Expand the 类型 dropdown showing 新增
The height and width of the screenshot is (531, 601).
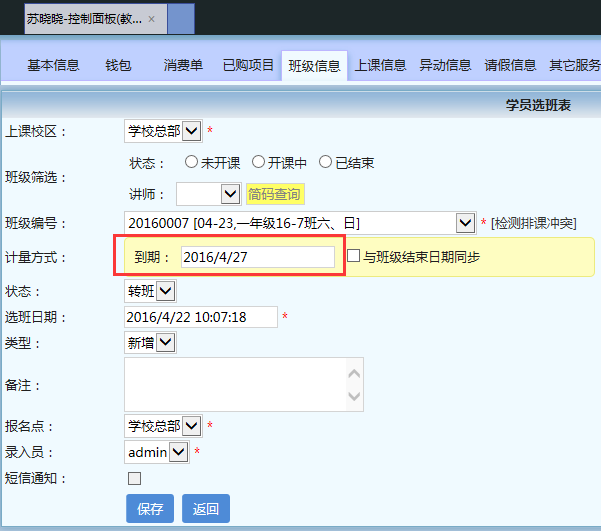(166, 342)
